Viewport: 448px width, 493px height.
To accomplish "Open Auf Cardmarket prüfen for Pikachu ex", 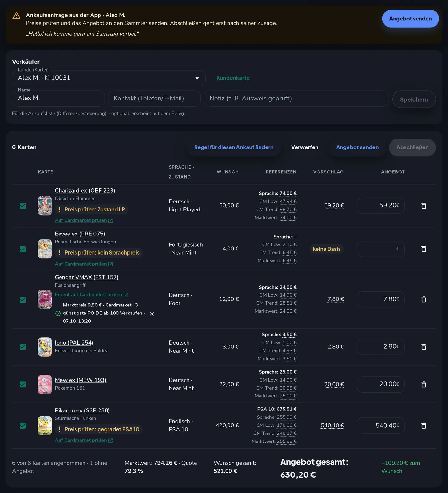I will 84,440.
